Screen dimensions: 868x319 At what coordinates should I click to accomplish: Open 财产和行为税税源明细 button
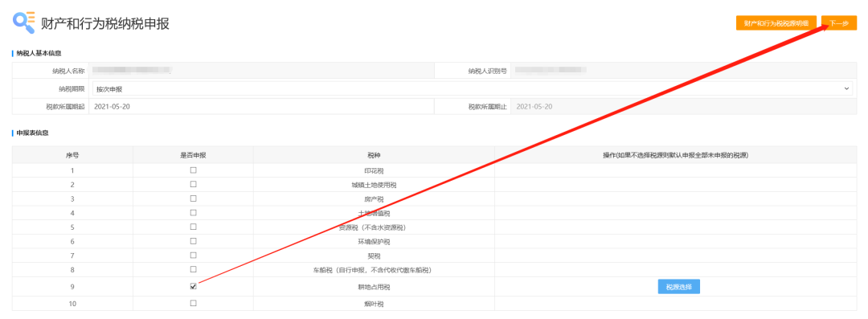pos(776,23)
